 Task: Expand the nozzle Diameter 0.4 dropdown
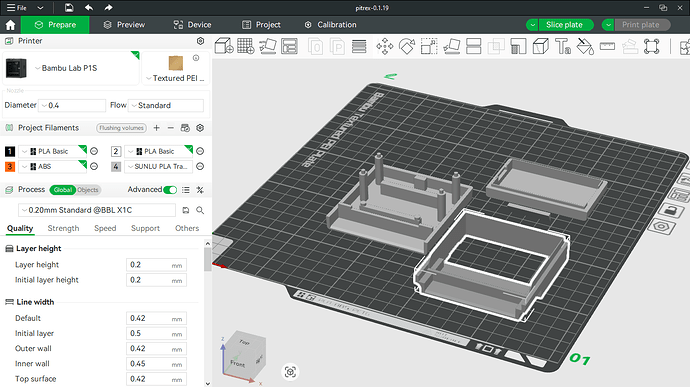tap(73, 105)
